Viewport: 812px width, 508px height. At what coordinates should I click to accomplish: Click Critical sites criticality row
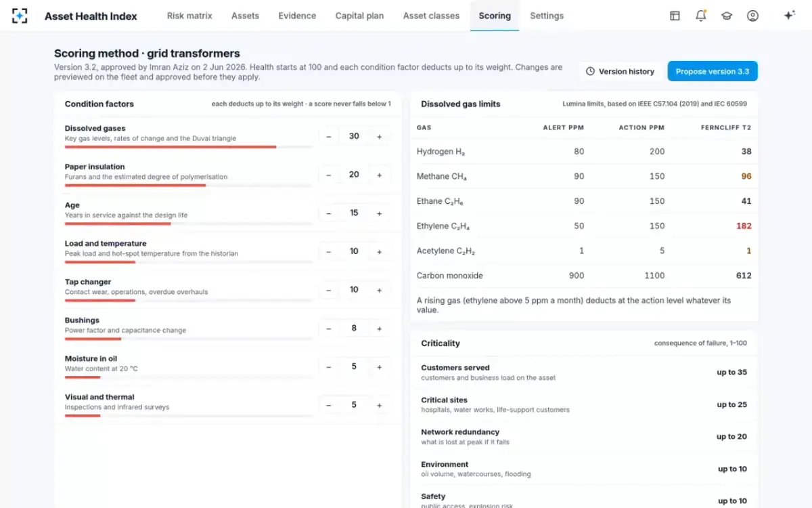584,404
